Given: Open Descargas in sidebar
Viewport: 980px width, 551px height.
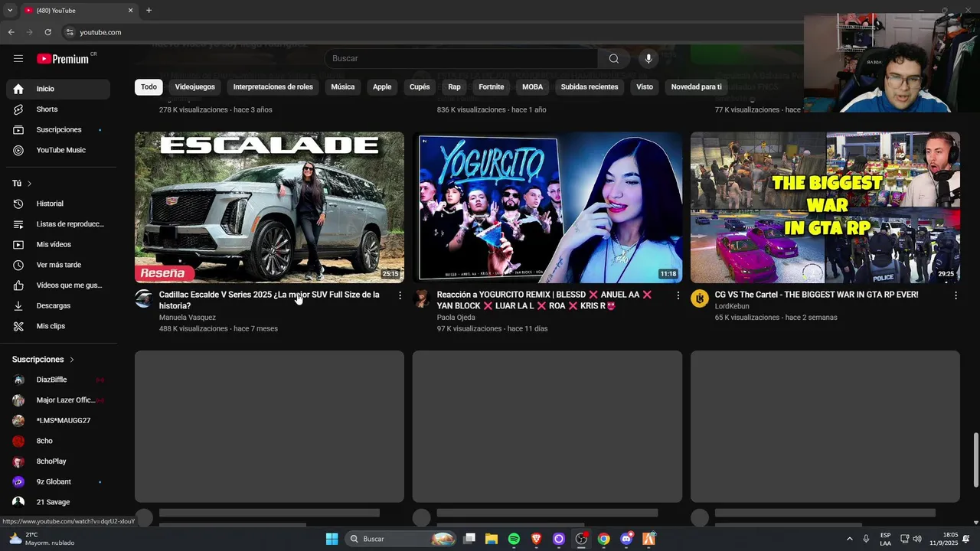Looking at the screenshot, I should (58, 305).
